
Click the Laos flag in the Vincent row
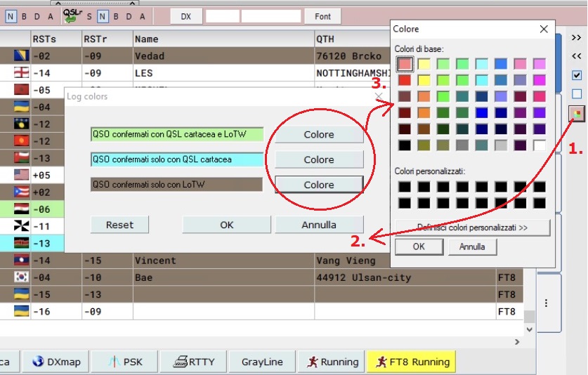point(21,261)
